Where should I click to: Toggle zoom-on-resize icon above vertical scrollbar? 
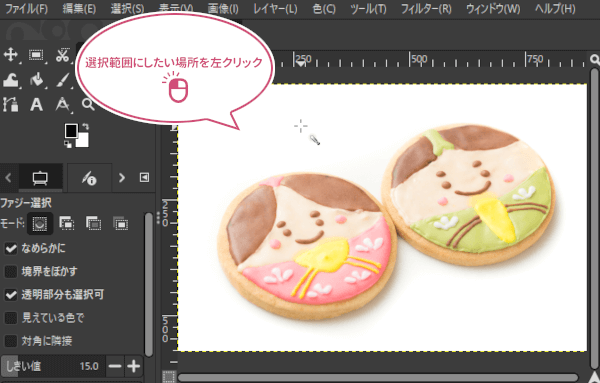595,59
